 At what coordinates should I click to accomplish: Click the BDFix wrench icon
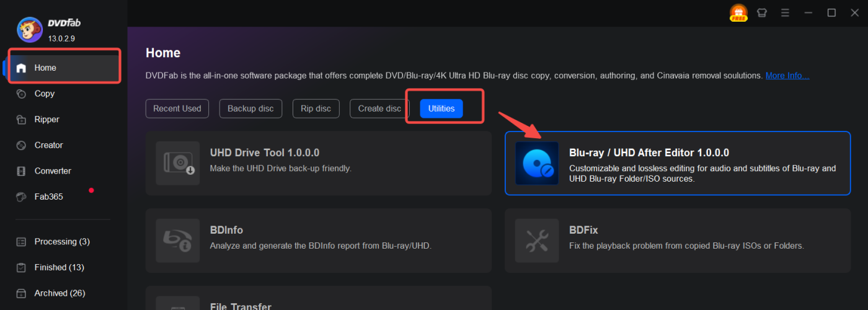(537, 241)
